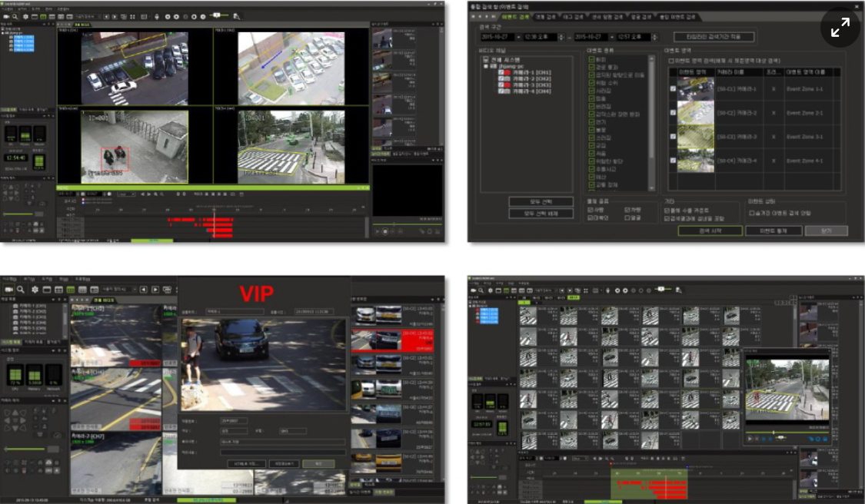This screenshot has height=504, width=865.
Task: Click the PTZ up arrow in the VIP alert window
Action: click(15, 411)
